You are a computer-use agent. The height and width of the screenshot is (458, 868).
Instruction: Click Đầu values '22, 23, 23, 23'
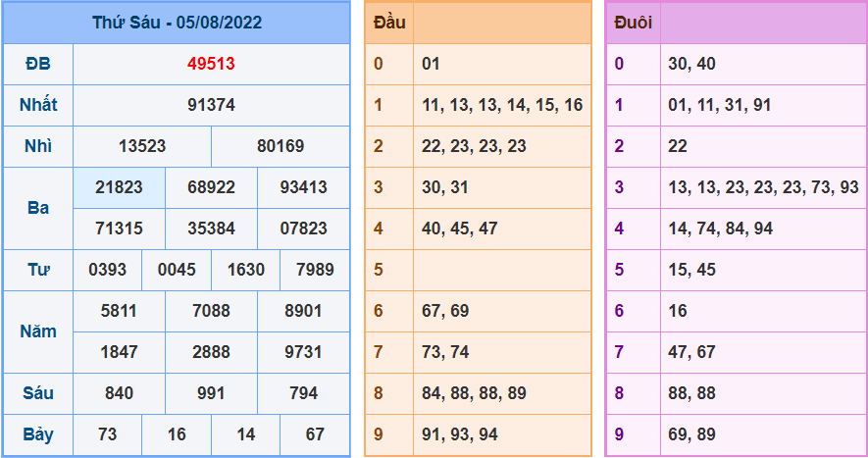[x=474, y=146]
